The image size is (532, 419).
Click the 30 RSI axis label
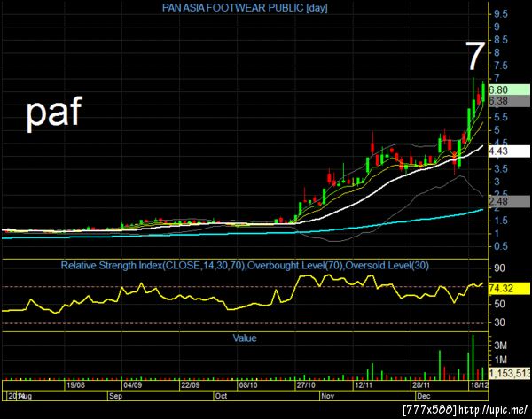[x=499, y=322]
